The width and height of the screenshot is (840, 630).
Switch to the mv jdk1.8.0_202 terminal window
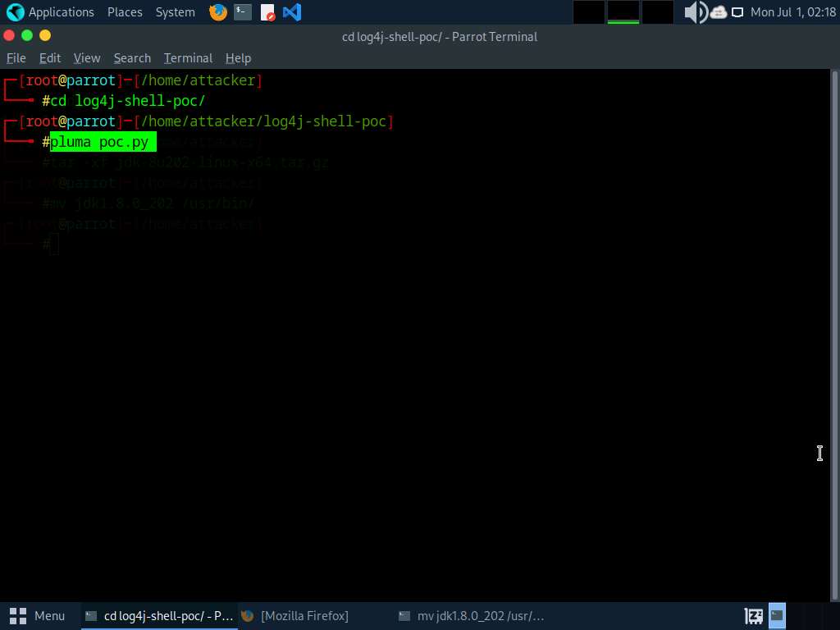(472, 615)
